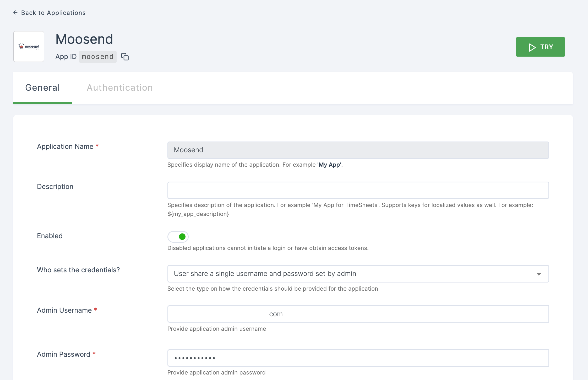
Task: Click the 'Who sets the credentials?' label
Action: (x=78, y=270)
